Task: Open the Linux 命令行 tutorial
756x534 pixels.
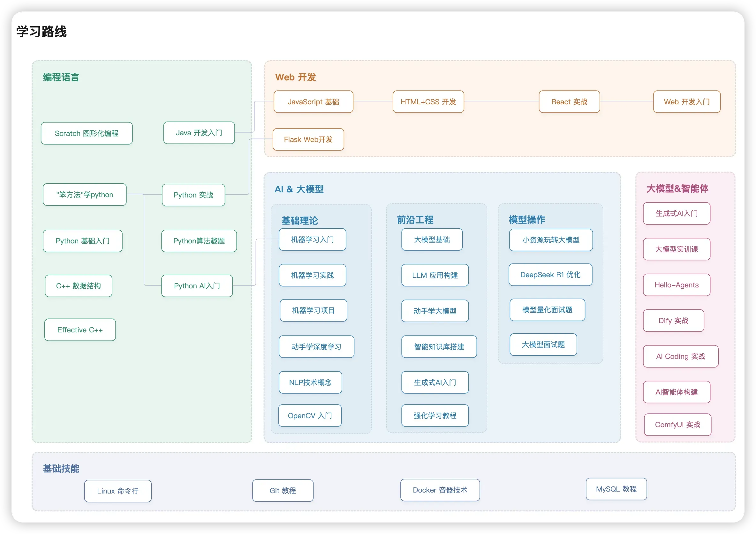Action: [117, 491]
